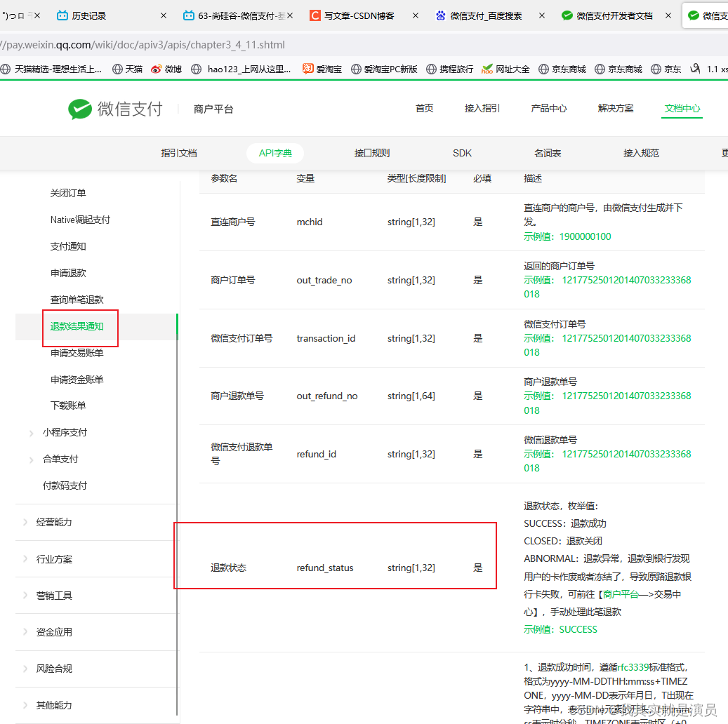728x724 pixels.
Task: Open the 天猫精选 bookmark globe icon
Action: pyautogui.click(x=5, y=69)
